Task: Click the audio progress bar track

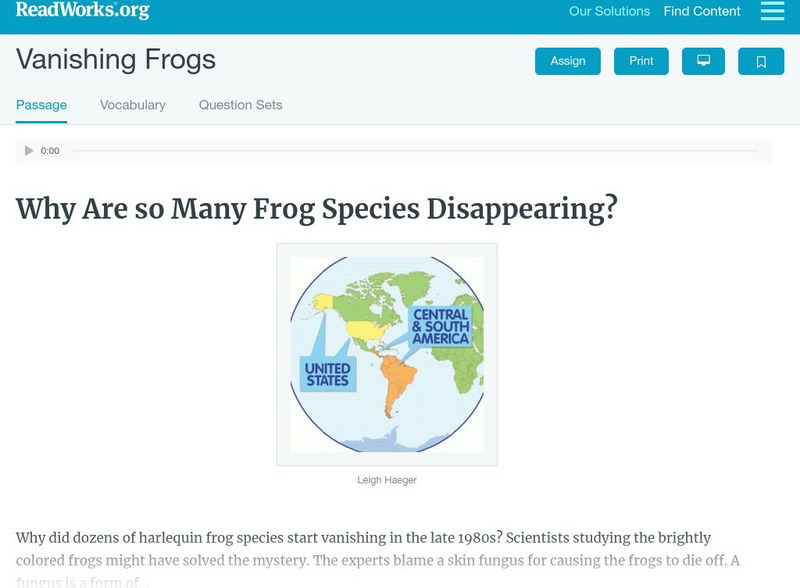Action: click(415, 151)
